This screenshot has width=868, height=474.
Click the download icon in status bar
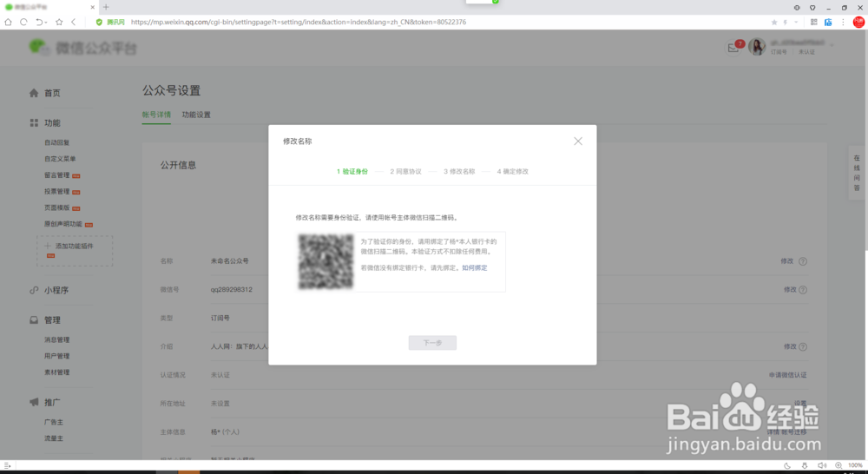point(805,465)
